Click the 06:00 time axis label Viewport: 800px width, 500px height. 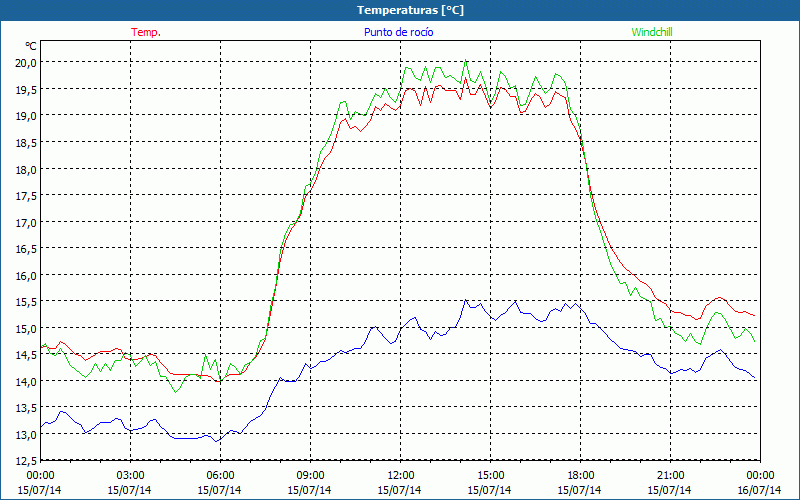coord(220,476)
